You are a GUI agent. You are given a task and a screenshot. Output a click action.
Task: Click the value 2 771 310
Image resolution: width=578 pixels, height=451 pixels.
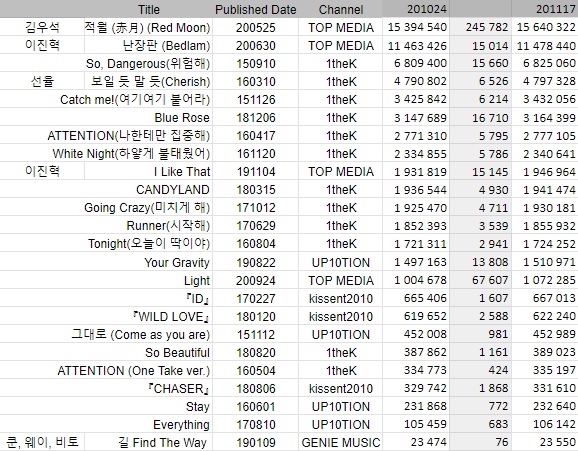click(x=416, y=135)
